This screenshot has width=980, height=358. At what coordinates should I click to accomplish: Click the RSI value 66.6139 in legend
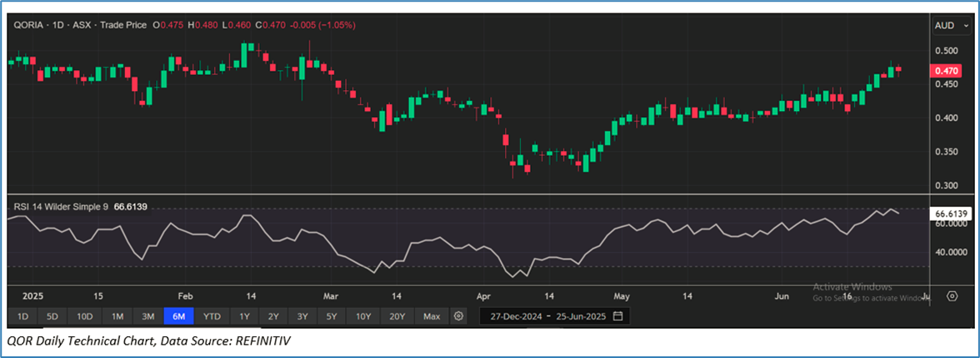[131, 206]
